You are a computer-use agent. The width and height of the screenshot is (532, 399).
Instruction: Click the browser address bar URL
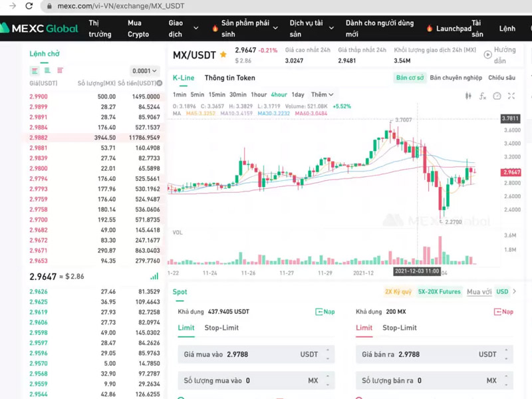(121, 6)
